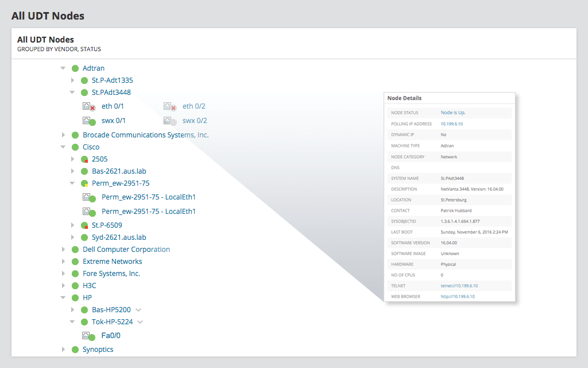Collapse the Perm_ew-2951-75 node
Screen dimensions: 588x368
pyautogui.click(x=72, y=183)
